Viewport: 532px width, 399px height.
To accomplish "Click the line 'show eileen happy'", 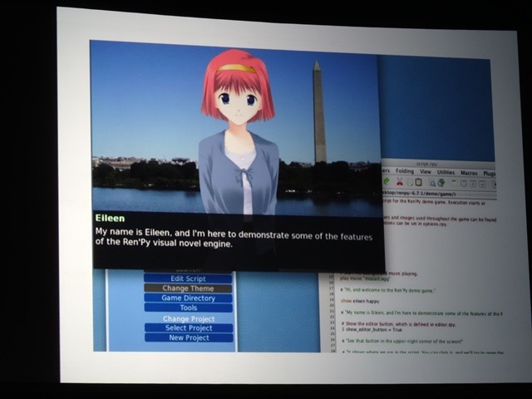I will (x=360, y=301).
